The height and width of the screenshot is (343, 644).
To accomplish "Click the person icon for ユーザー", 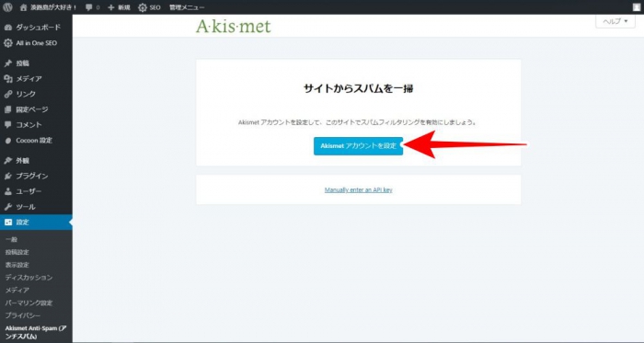I will (7, 191).
